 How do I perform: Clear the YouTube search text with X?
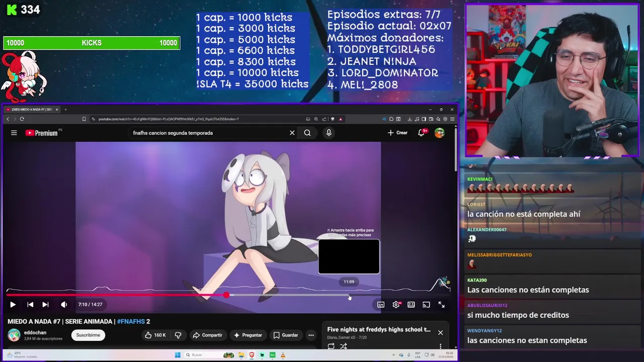pos(292,133)
